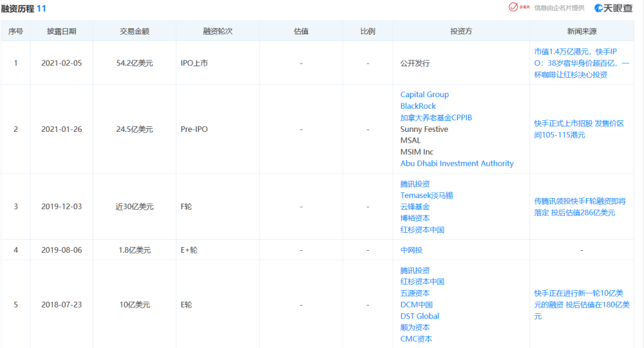Open news about 快手新一轮10亿美元融资
This screenshot has height=348, width=644.
point(582,304)
